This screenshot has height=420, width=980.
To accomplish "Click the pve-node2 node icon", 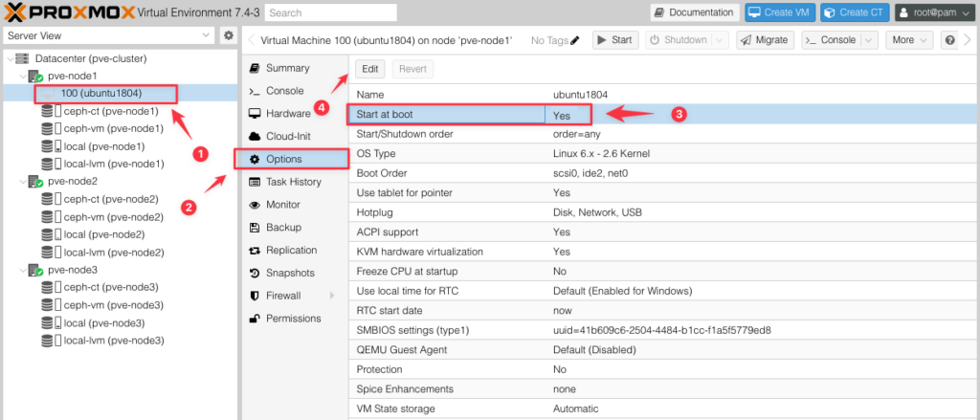I will 35,182.
